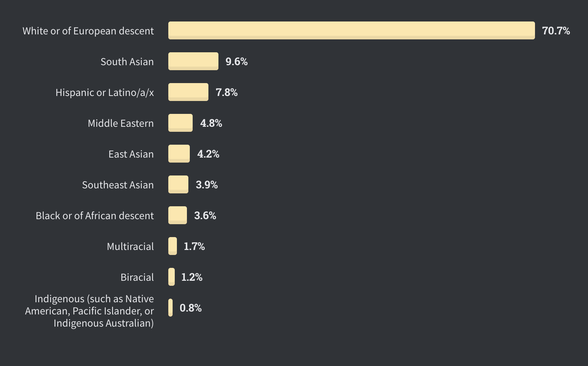
Task: Click the Black or of African descent bar
Action: (178, 215)
